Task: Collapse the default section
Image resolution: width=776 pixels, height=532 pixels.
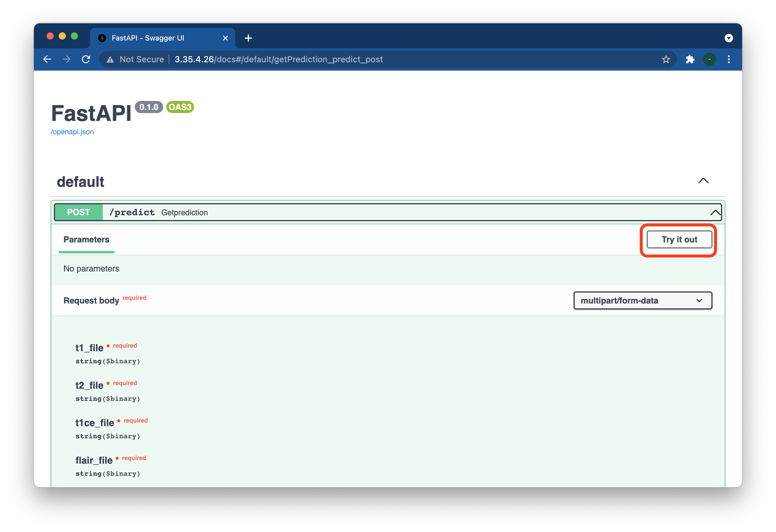Action: pyautogui.click(x=703, y=181)
